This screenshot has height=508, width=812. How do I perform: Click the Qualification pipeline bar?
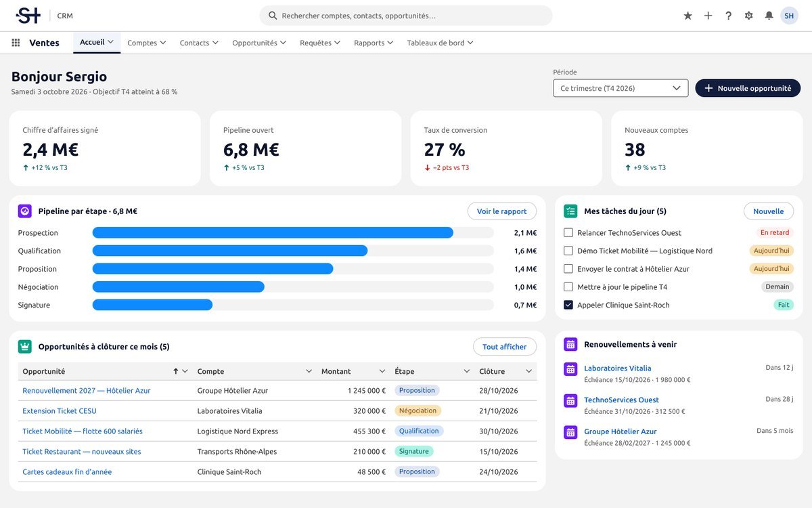click(x=230, y=251)
